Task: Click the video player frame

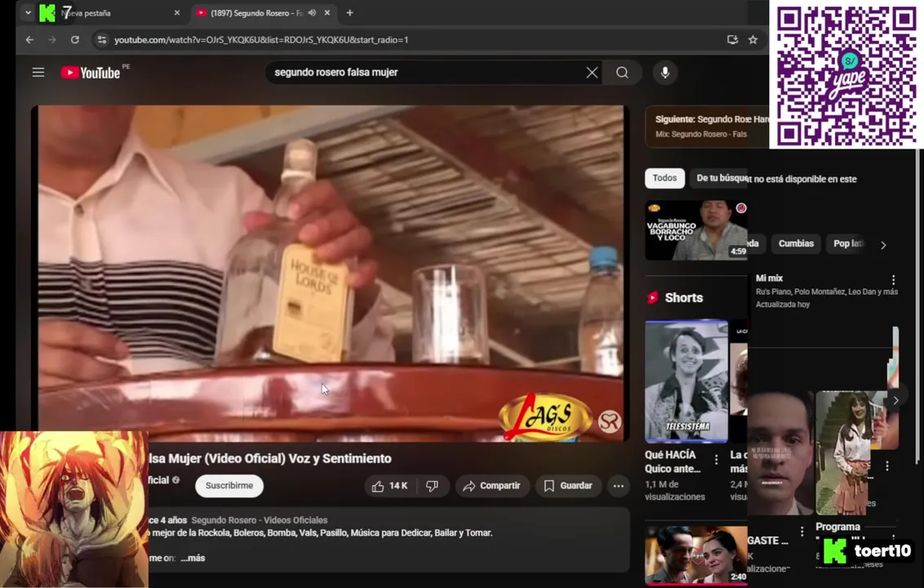Action: click(x=331, y=273)
